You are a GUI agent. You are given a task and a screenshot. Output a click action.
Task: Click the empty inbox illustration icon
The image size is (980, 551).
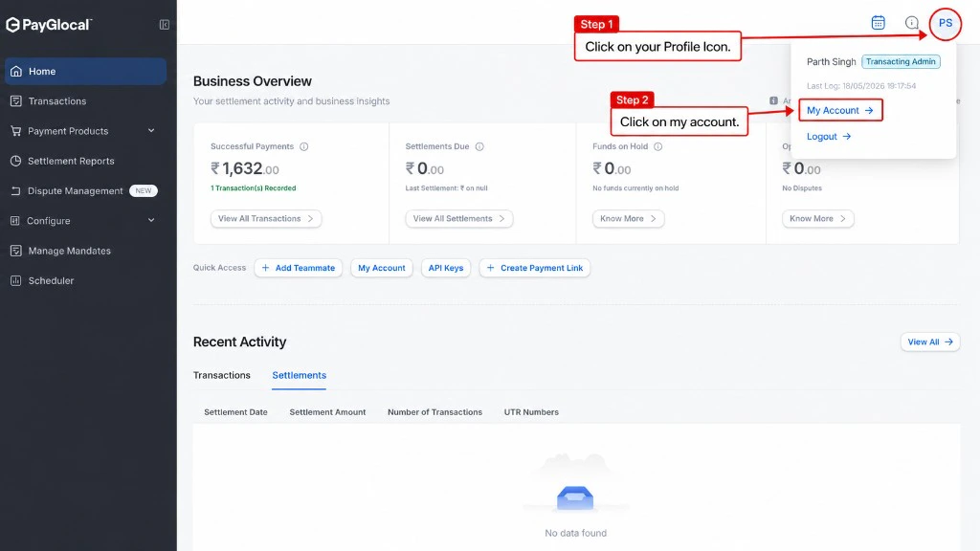[x=575, y=497]
